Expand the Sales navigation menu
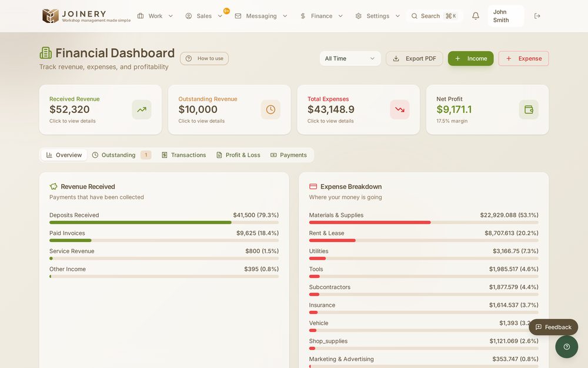The height and width of the screenshot is (368, 588). pos(204,16)
